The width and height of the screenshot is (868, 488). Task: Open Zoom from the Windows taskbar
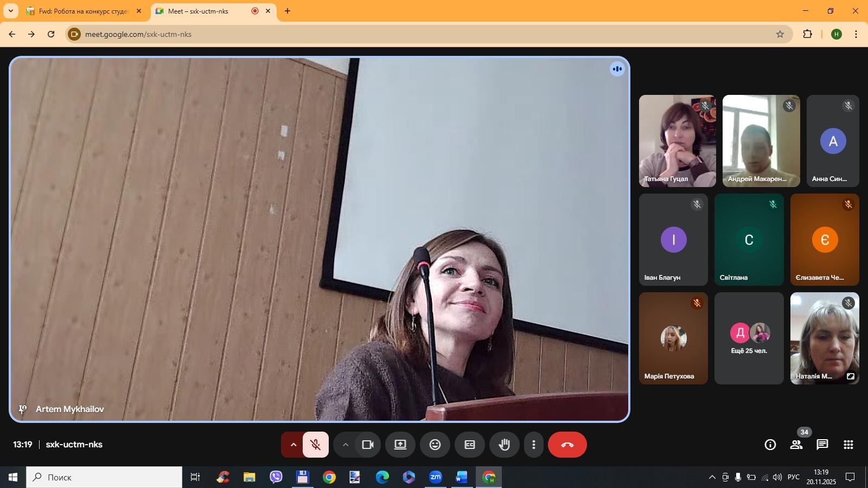(x=435, y=477)
